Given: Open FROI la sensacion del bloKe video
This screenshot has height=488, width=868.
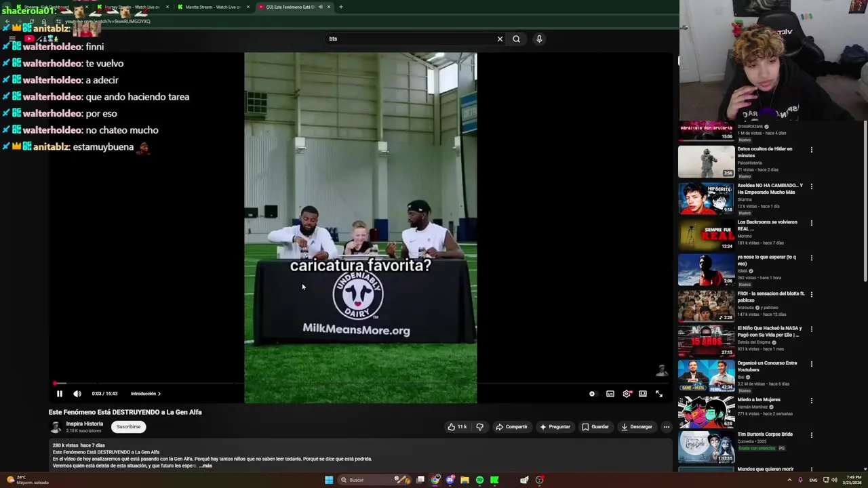Looking at the screenshot, I should pos(706,306).
